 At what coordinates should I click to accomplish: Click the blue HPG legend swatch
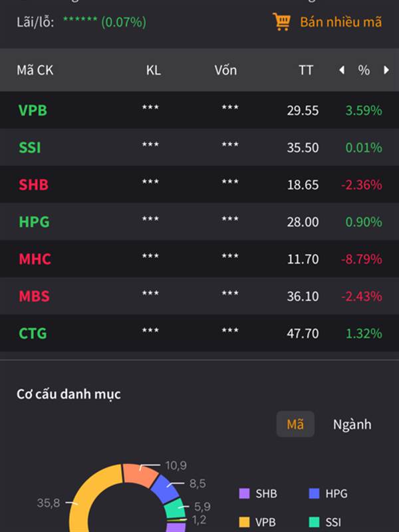[x=314, y=493]
